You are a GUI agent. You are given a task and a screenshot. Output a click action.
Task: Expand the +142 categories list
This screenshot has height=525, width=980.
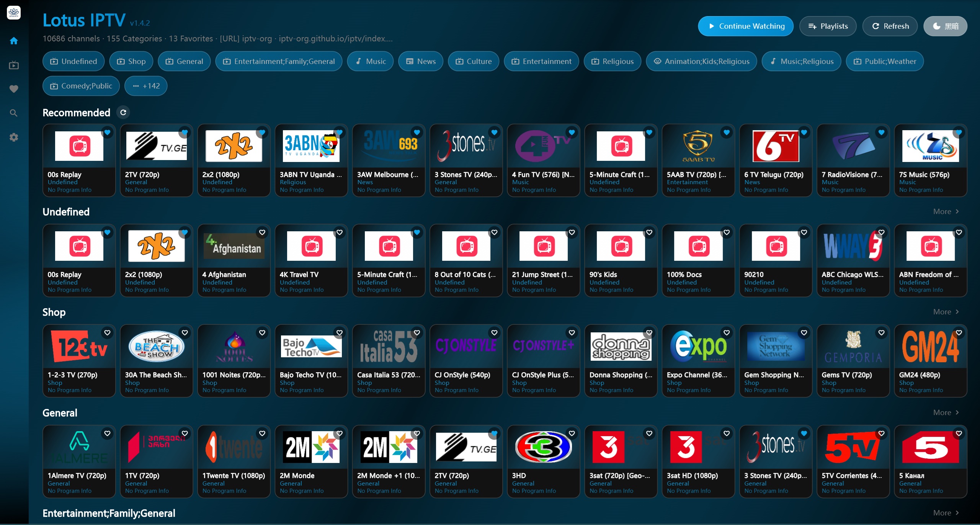[146, 86]
